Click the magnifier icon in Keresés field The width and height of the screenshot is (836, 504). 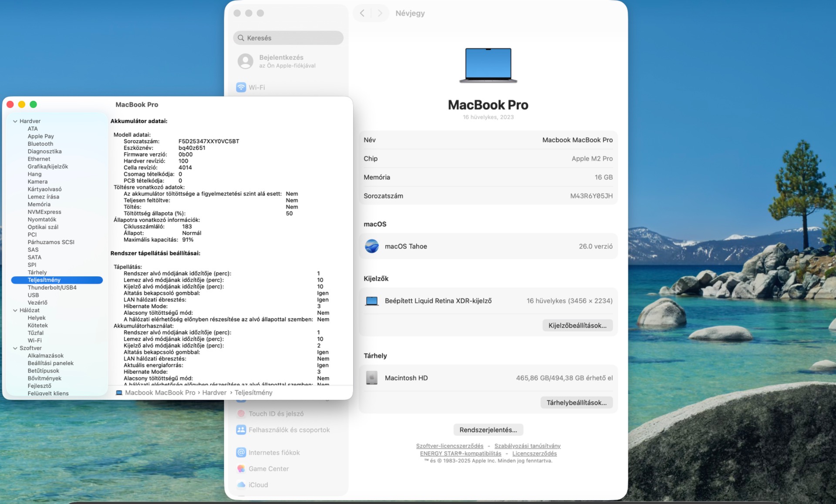(x=241, y=38)
